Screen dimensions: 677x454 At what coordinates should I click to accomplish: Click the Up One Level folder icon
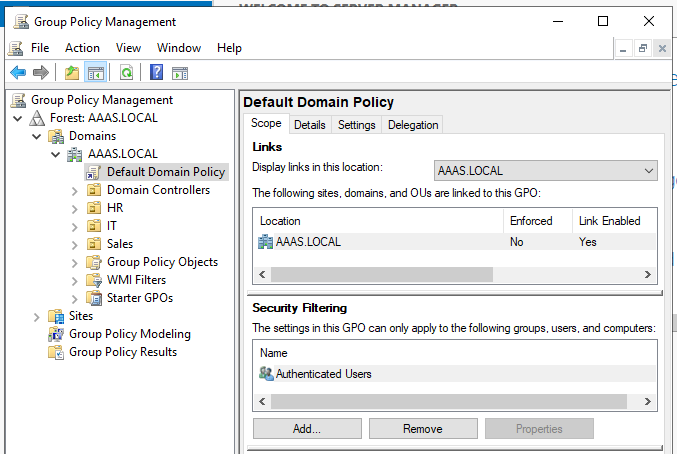pos(72,73)
